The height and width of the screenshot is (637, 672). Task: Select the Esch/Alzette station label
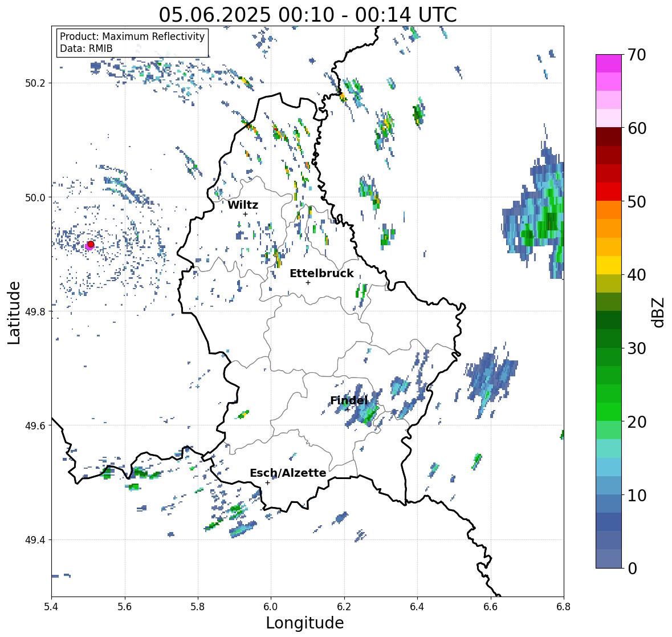[x=288, y=473]
